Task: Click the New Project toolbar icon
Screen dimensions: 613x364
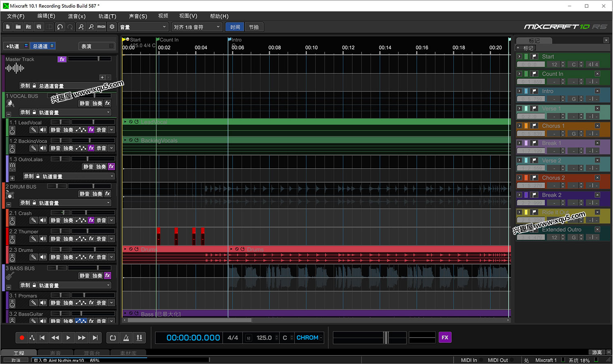Action: click(x=8, y=27)
